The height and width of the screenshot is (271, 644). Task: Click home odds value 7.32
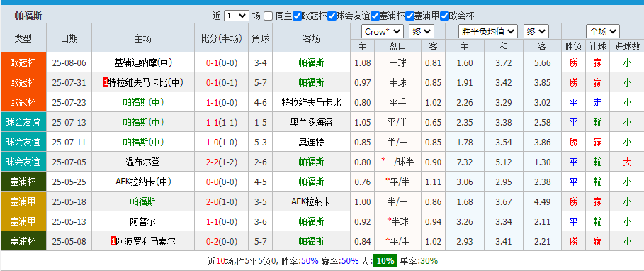[x=465, y=162]
